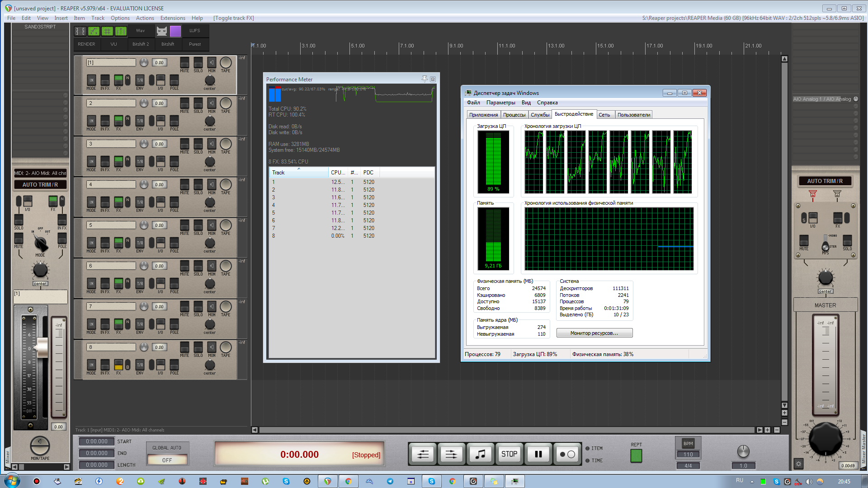Click the Bitshift 2 toolbar button
The height and width of the screenshot is (488, 868).
coord(141,44)
